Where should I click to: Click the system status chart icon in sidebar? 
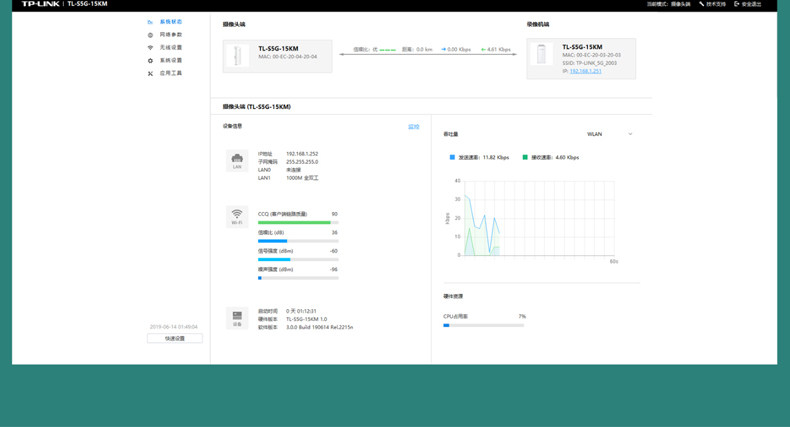150,22
